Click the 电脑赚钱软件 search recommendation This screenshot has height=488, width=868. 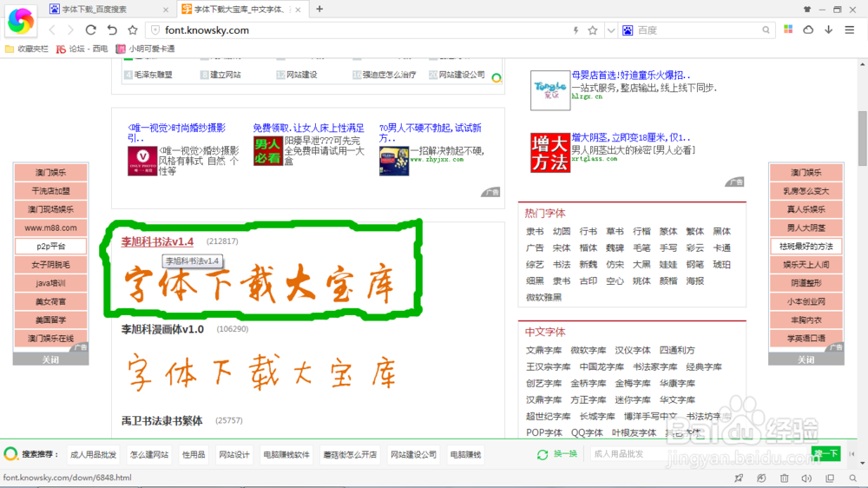click(286, 454)
